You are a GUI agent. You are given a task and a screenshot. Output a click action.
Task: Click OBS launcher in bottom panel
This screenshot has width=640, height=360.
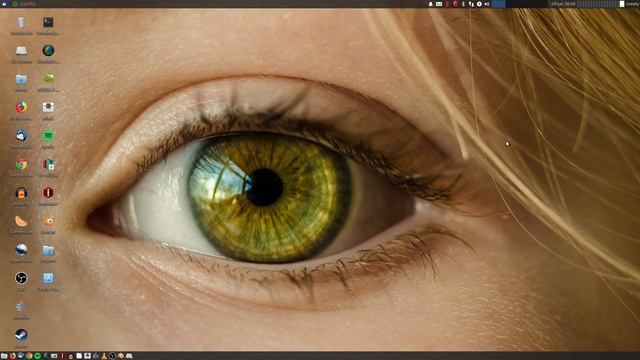(x=112, y=356)
